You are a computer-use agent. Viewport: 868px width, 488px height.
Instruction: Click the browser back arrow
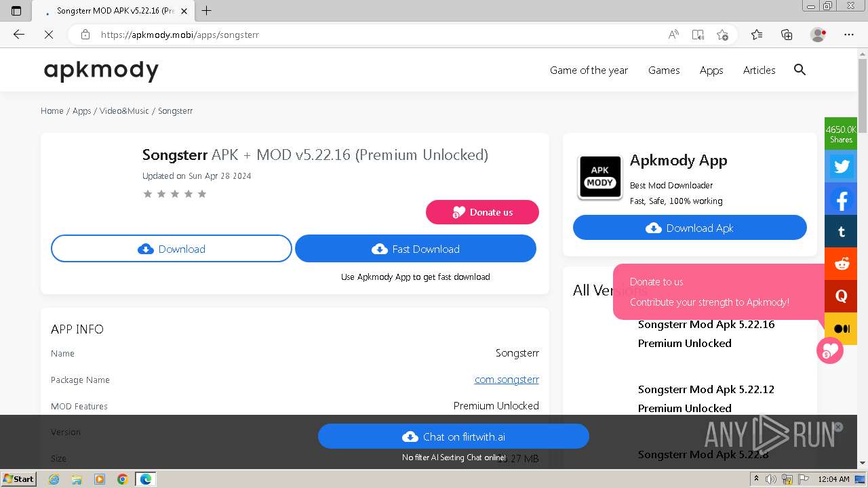19,35
